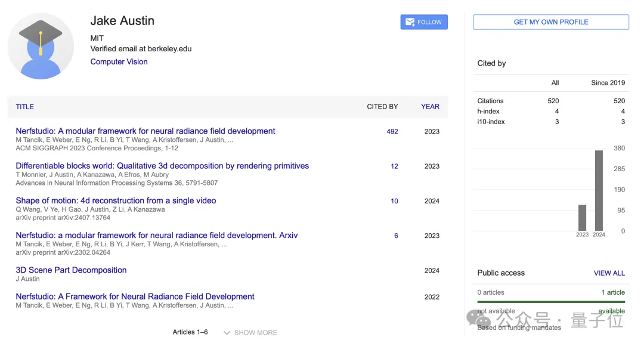Open 3D Scene Part Decomposition article
The width and height of the screenshot is (644, 346).
click(x=71, y=270)
